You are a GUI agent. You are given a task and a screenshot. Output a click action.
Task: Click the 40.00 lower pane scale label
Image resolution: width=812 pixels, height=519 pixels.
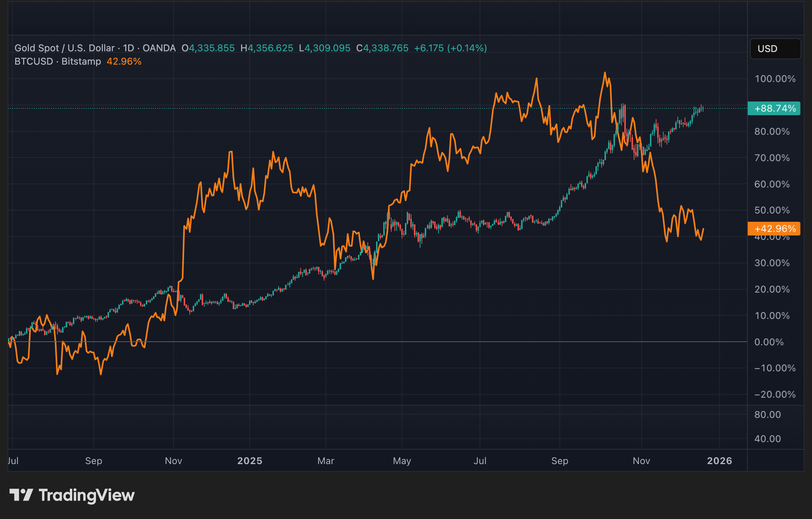767,439
